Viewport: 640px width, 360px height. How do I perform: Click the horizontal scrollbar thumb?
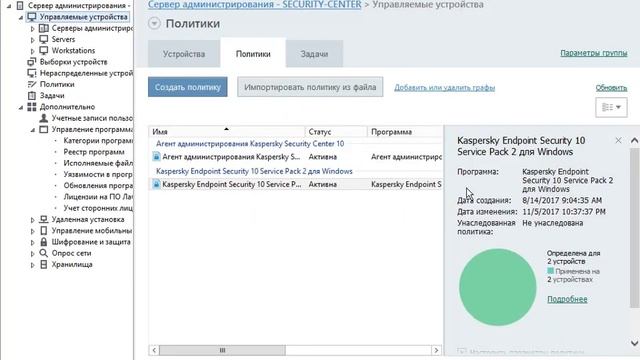click(222, 350)
